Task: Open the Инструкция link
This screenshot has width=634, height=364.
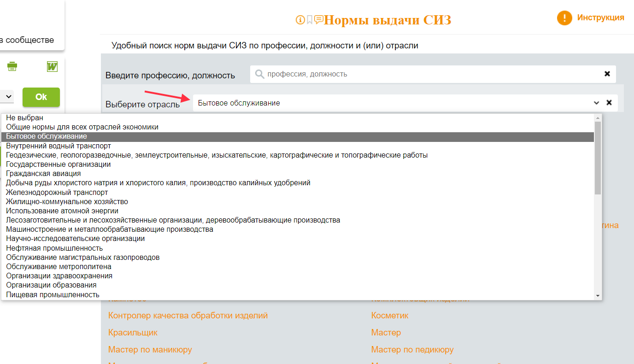Action: coord(600,18)
